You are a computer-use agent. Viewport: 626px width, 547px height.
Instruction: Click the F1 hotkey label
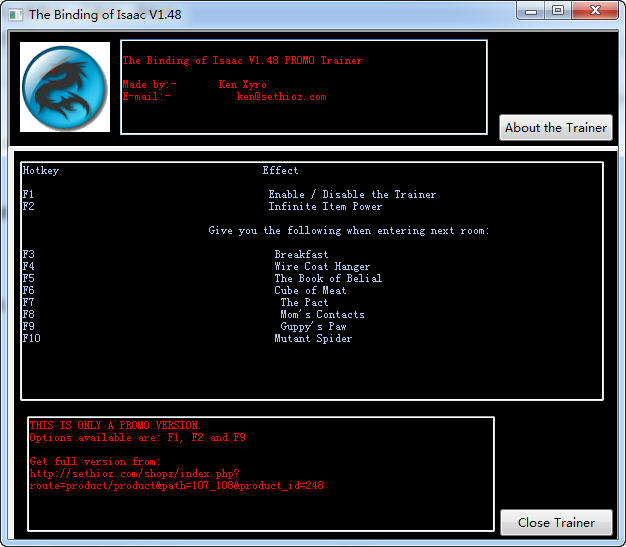coord(28,194)
